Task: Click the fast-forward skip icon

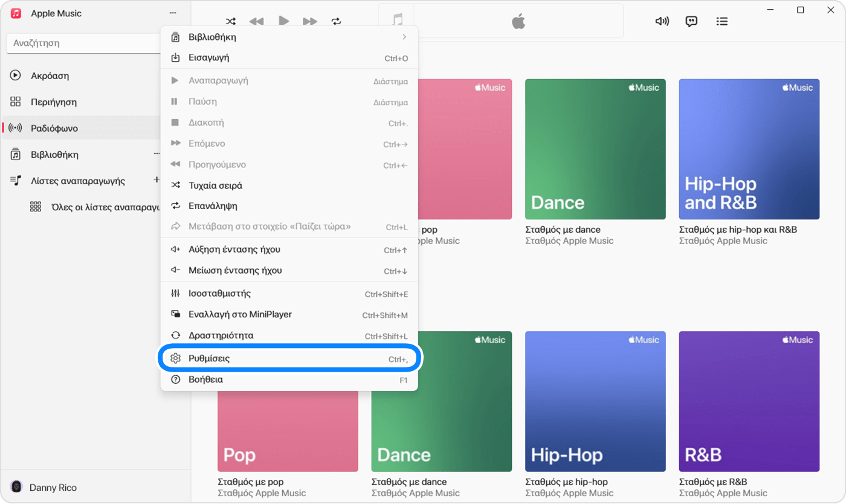Action: pos(310,21)
